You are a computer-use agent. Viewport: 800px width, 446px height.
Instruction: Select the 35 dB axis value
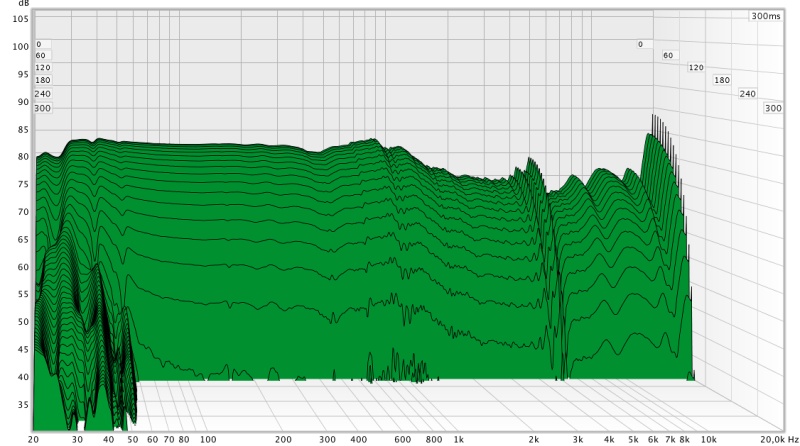pos(23,405)
